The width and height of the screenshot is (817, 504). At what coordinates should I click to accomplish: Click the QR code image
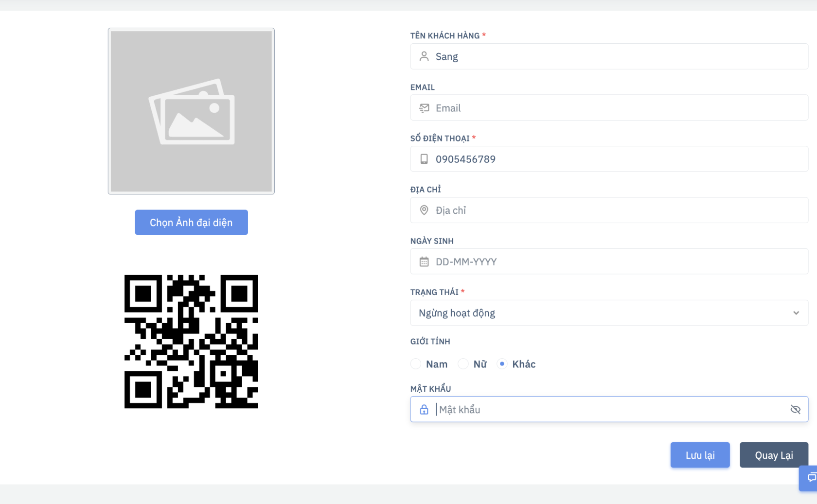191,342
